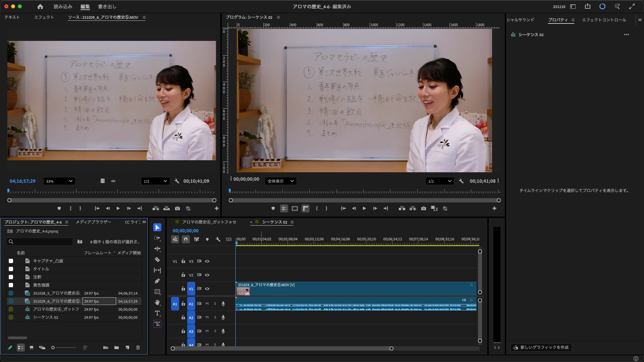Viewport: 644px width, 362px height.
Task: Select the Type tool
Action: click(x=157, y=313)
